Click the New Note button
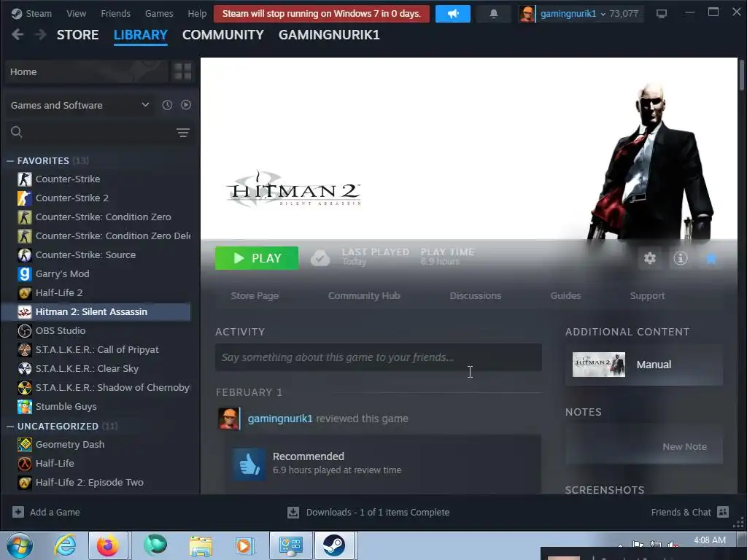 [x=684, y=447]
